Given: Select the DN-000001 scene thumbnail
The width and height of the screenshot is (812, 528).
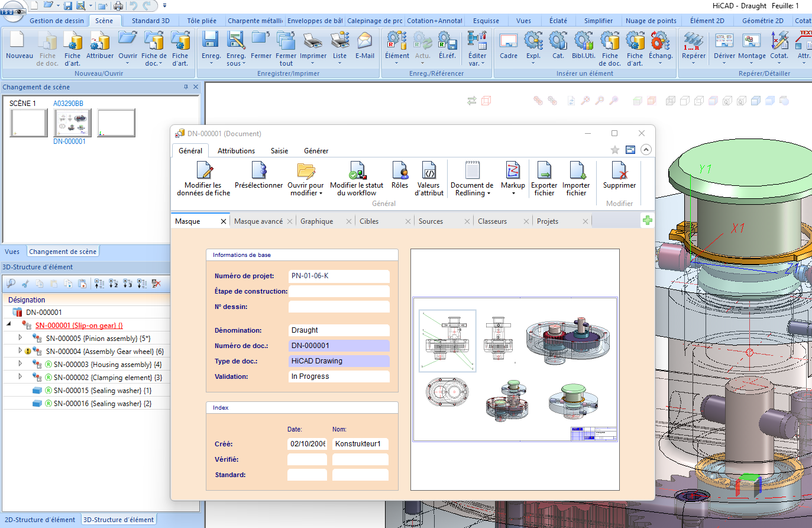Looking at the screenshot, I should pos(73,123).
